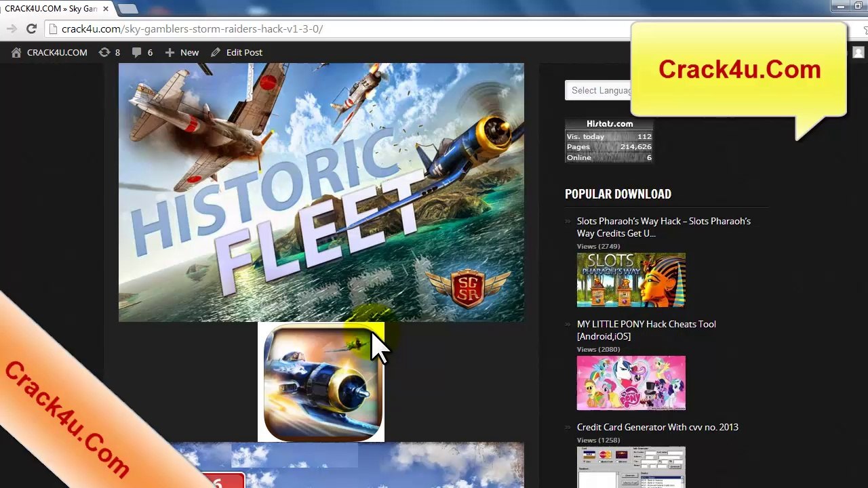Open the comments bubble showing 6
This screenshot has width=868, height=488.
click(x=142, y=52)
